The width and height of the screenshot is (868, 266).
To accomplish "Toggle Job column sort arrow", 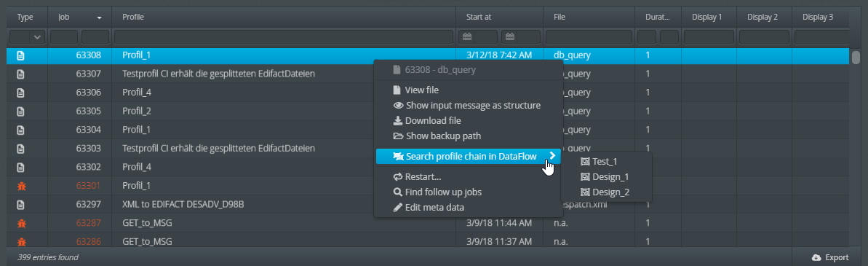I will click(x=99, y=17).
